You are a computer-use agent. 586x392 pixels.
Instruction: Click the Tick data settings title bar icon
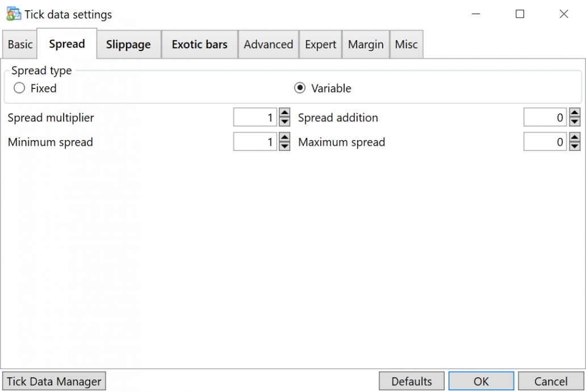click(x=12, y=14)
